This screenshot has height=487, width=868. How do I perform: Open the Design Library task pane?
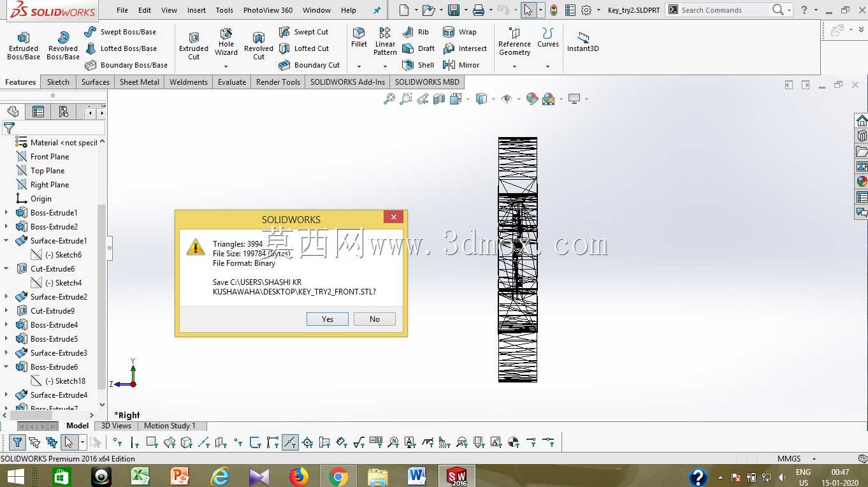click(x=862, y=136)
